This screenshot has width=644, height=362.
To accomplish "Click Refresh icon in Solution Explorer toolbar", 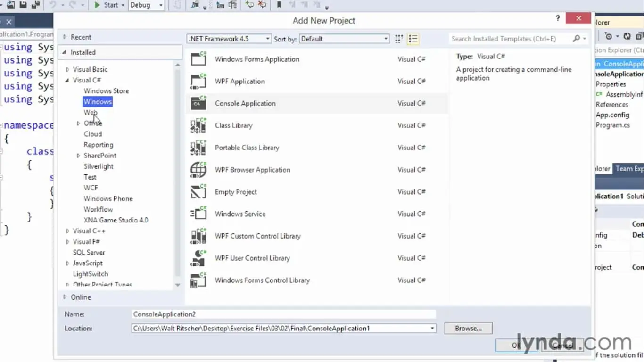I will pos(627,36).
